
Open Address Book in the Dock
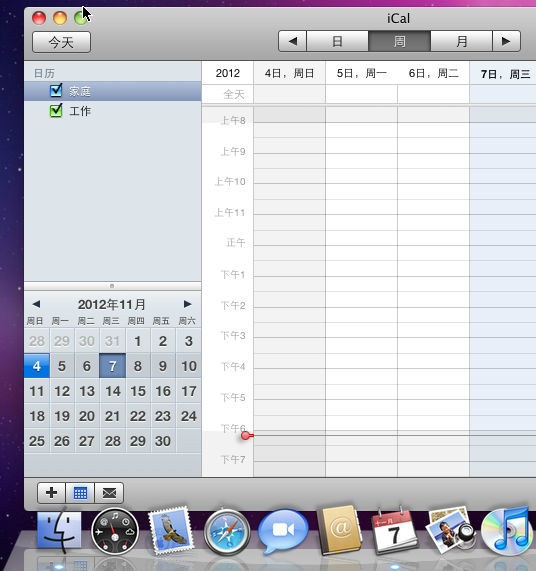tap(339, 530)
